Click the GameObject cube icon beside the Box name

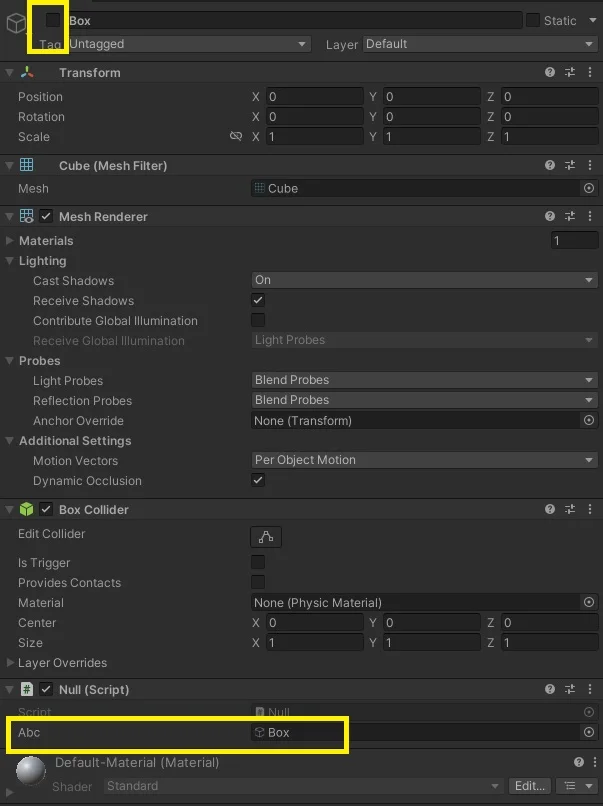(x=16, y=23)
